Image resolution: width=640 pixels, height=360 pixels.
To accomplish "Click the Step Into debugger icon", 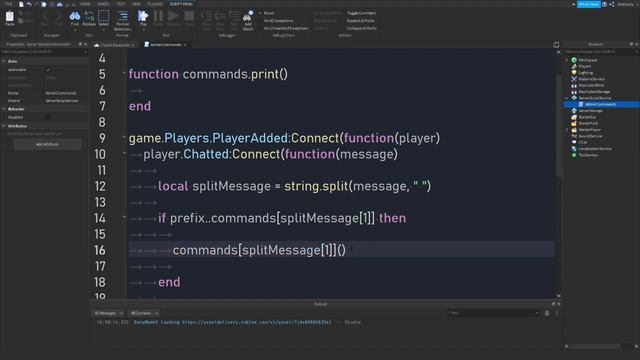I will click(206, 16).
